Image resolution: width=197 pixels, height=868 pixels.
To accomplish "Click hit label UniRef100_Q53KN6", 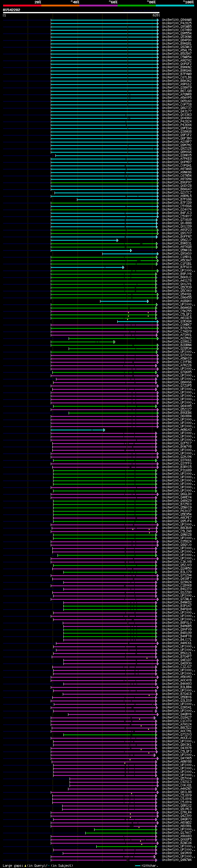I will [177, 37].
